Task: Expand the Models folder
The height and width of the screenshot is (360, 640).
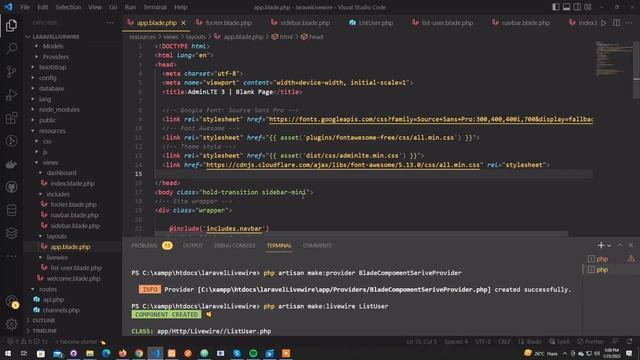Action: click(53, 46)
